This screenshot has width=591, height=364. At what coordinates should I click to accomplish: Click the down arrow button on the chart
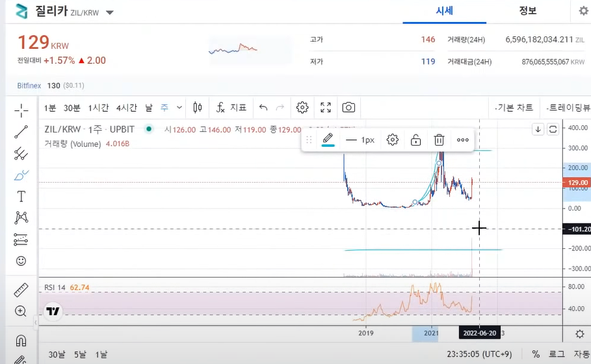coord(538,129)
